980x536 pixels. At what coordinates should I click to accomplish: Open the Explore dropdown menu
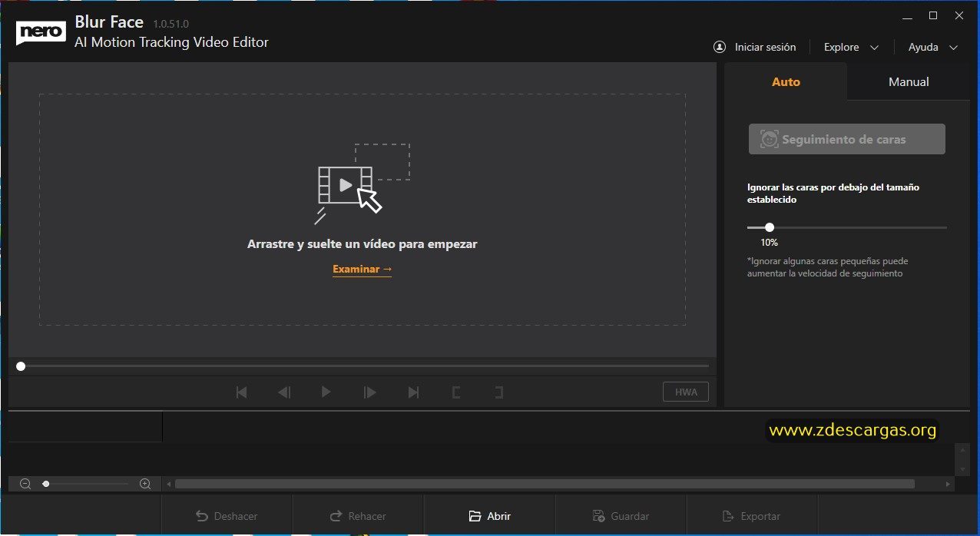tap(851, 47)
